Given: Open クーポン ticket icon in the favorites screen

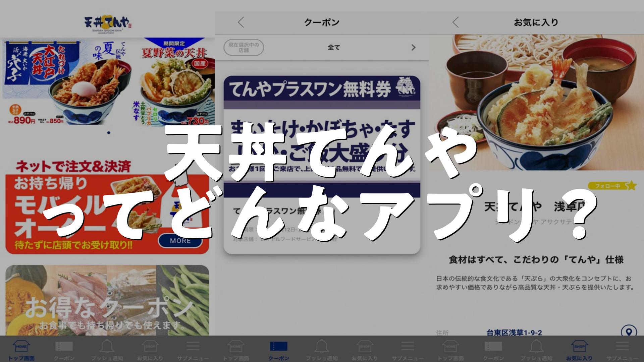Looking at the screenshot, I should tap(493, 350).
